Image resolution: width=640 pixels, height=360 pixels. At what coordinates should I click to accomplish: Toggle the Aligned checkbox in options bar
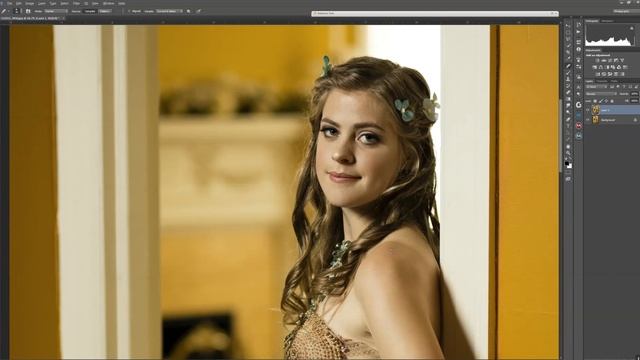(129, 11)
